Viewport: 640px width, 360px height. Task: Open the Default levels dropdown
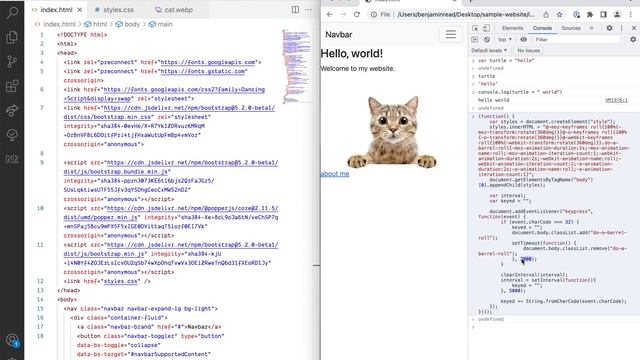489,51
